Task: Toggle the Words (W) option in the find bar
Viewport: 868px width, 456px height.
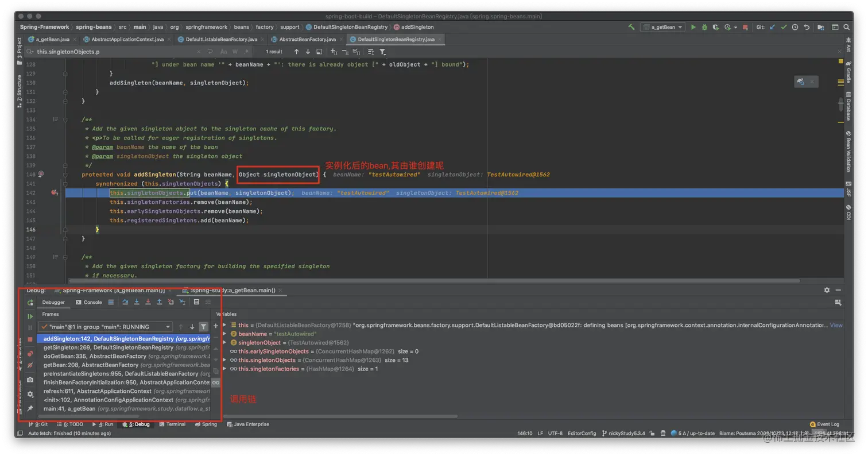Action: 235,52
